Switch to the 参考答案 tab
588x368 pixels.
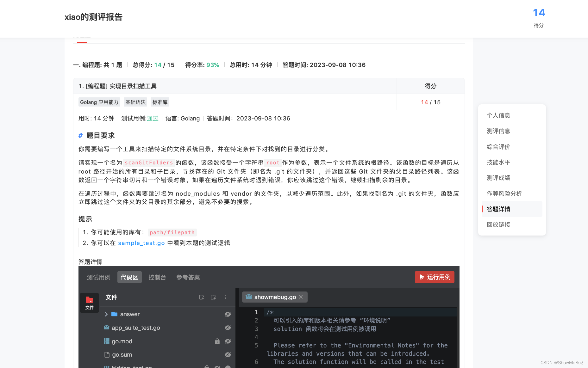(x=188, y=277)
